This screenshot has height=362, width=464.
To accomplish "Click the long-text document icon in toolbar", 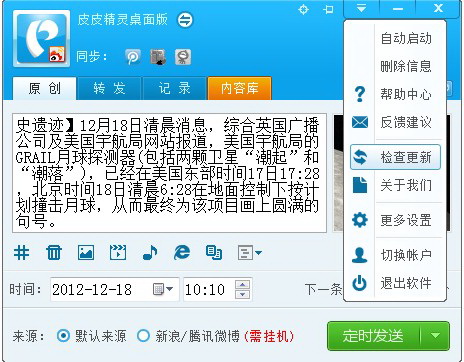I will point(214,252).
